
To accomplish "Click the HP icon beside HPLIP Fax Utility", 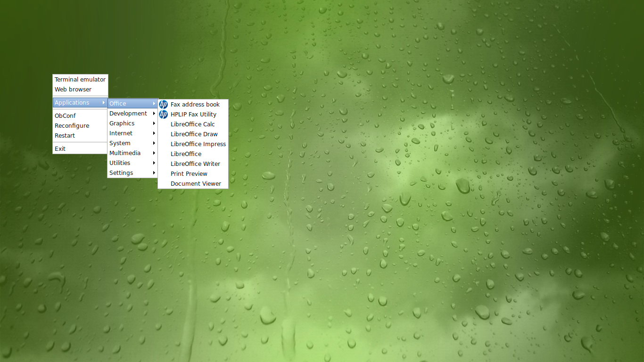I will tap(163, 115).
